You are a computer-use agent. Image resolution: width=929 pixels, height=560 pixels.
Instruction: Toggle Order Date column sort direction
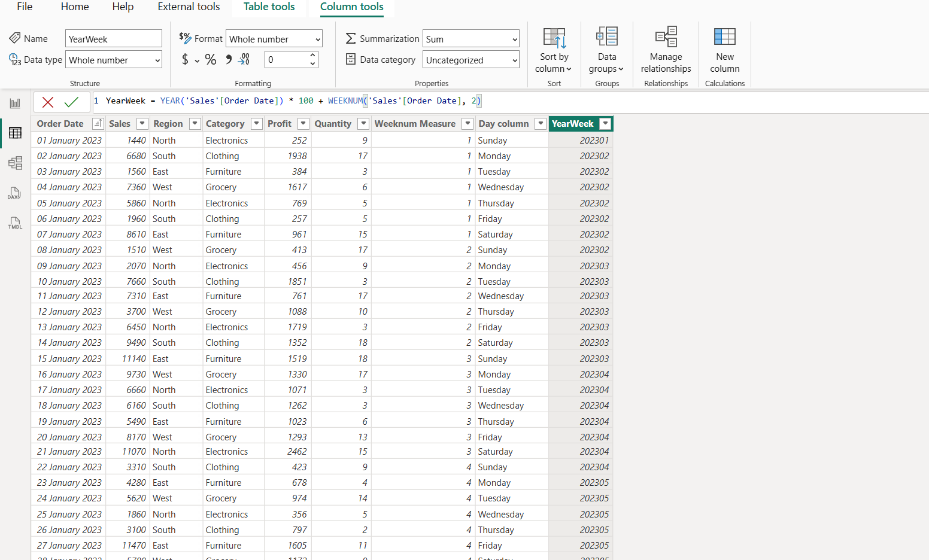[x=98, y=123]
